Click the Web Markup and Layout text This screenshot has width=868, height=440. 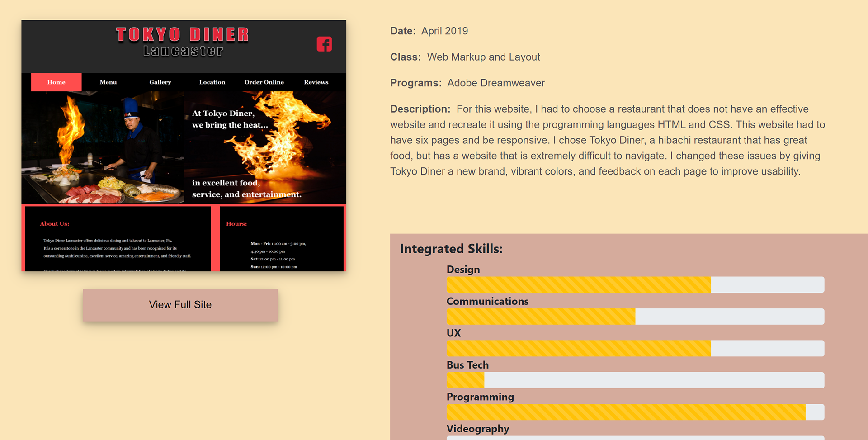coord(484,57)
